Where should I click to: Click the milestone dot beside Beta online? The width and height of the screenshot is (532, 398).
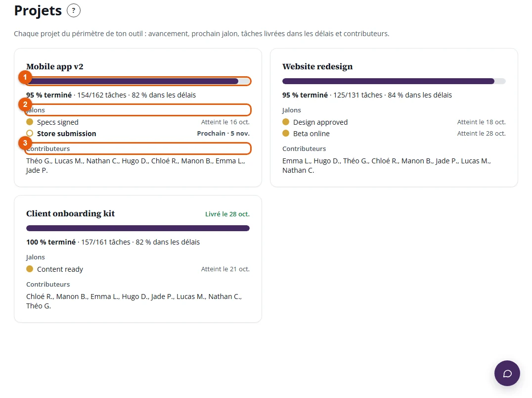click(x=286, y=134)
